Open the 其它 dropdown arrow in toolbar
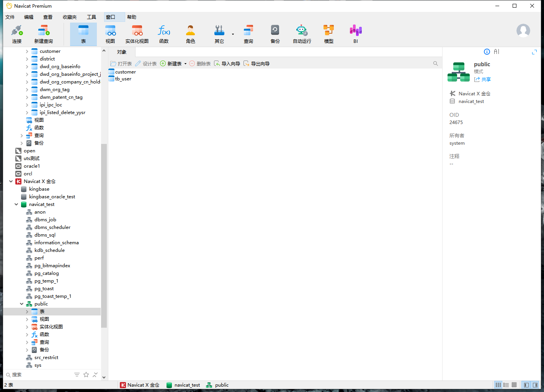This screenshot has height=392, width=544. (233, 34)
